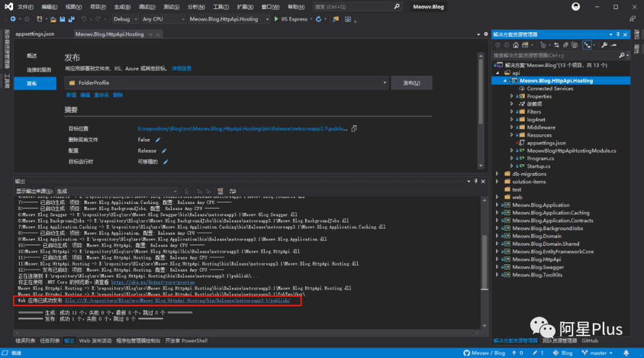Click the publish page vertical scrollbar
The image size is (644, 358).
pos(481,93)
